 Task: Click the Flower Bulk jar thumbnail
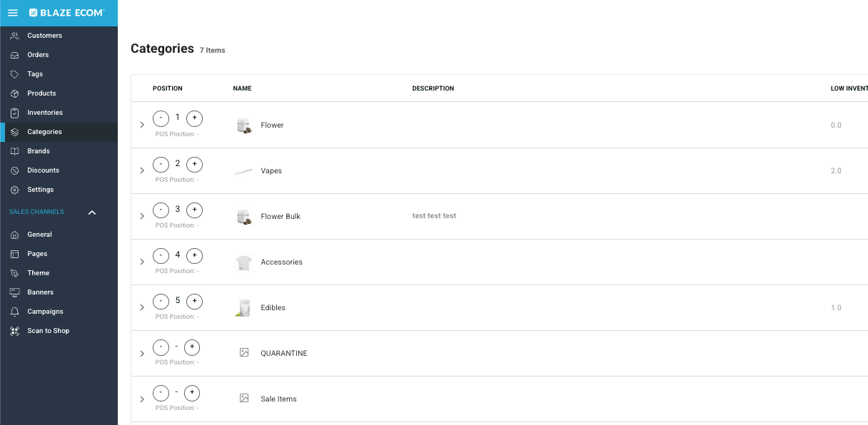(x=244, y=217)
